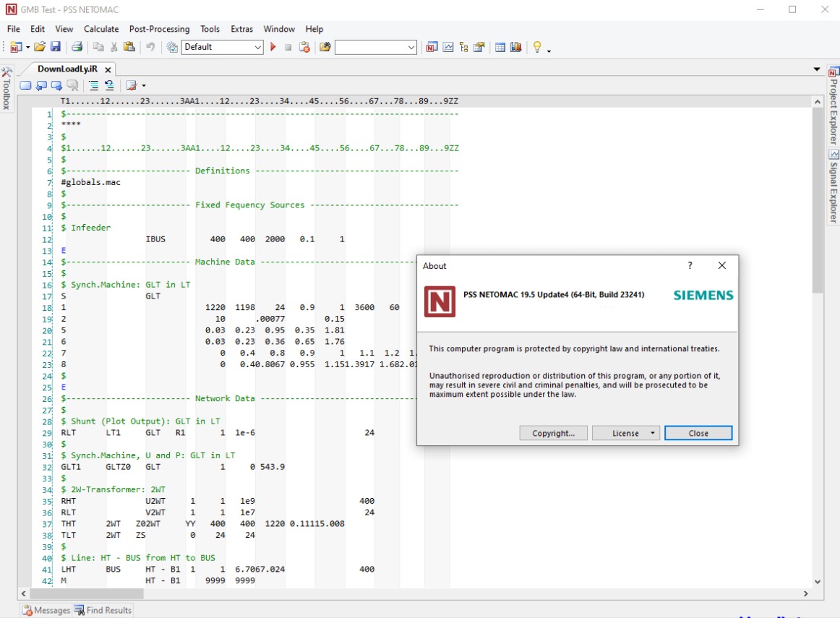This screenshot has width=840, height=618.
Task: Click the clipboard with red X icon
Action: [304, 47]
